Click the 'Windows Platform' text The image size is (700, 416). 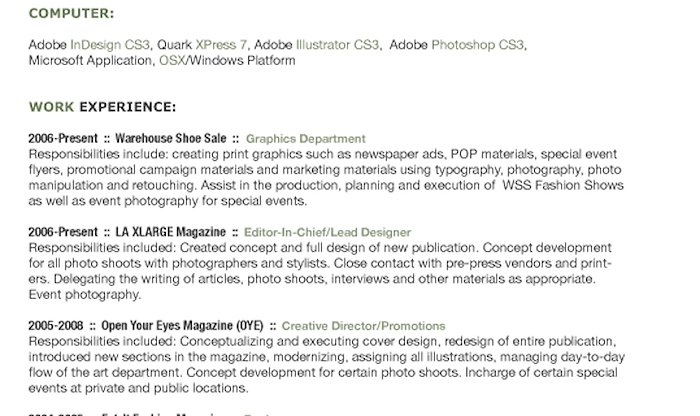click(x=242, y=60)
